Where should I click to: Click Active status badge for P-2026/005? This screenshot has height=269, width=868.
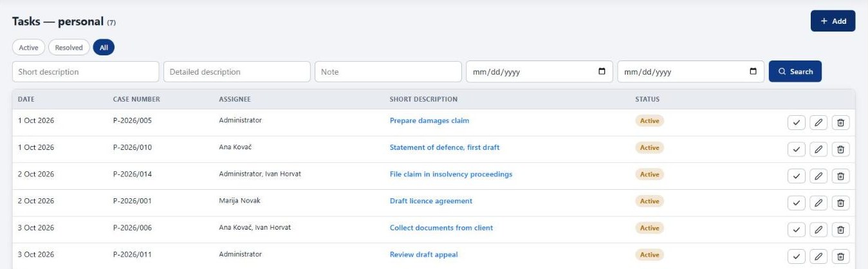pyautogui.click(x=650, y=121)
